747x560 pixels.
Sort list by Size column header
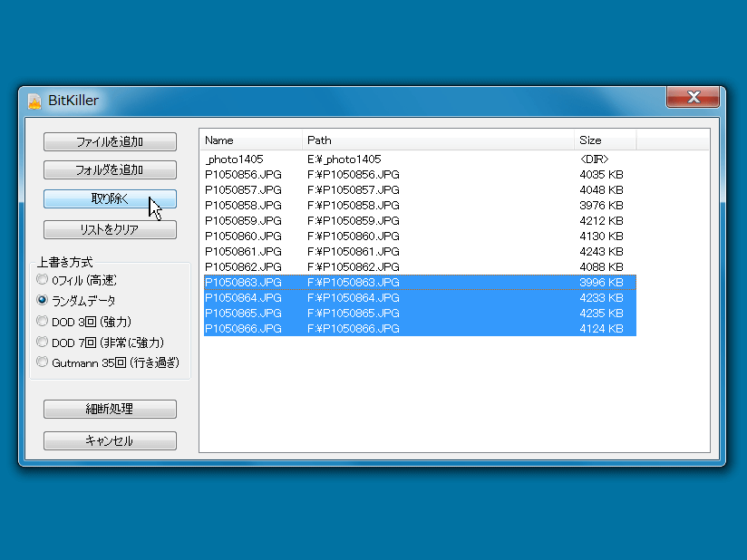[605, 140]
